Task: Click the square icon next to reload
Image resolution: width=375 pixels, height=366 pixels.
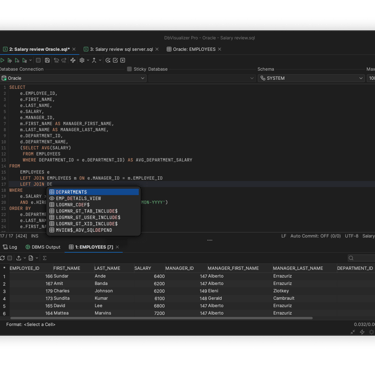Action: click(10, 258)
